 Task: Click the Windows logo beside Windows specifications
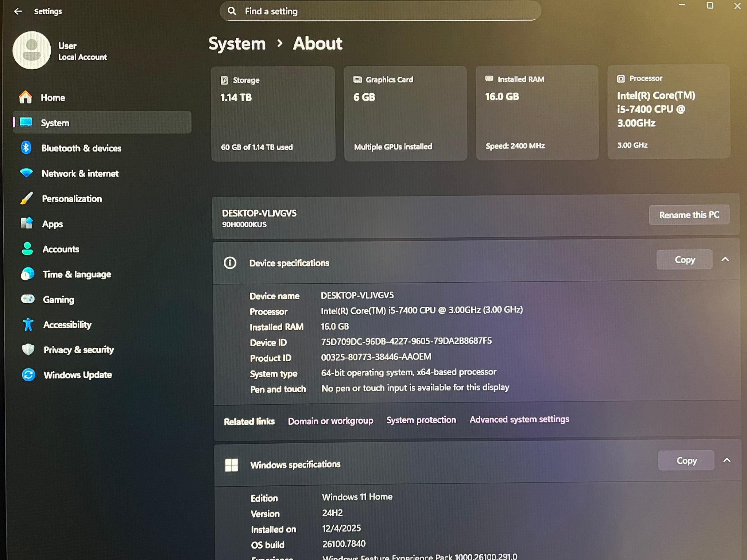(x=232, y=465)
